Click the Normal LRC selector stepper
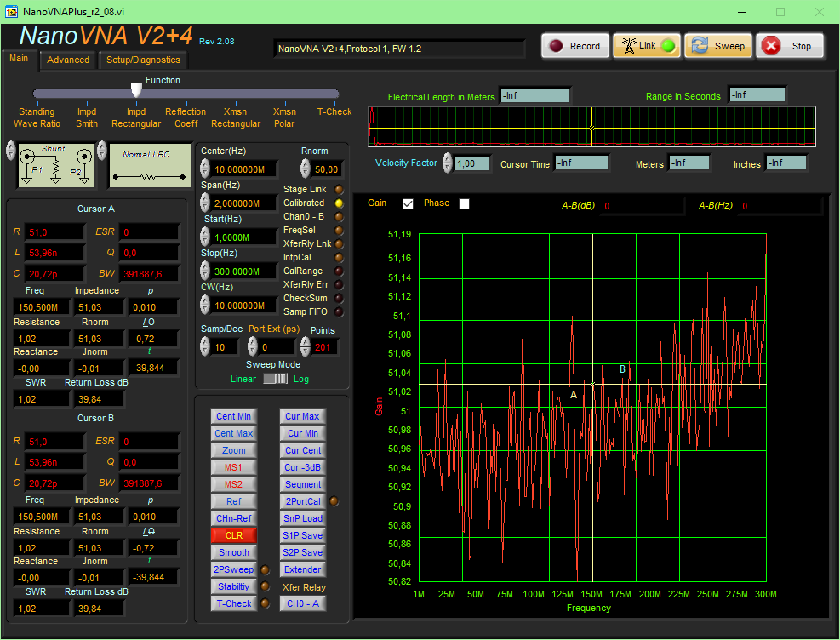The width and height of the screenshot is (840, 640). pyautogui.click(x=102, y=151)
